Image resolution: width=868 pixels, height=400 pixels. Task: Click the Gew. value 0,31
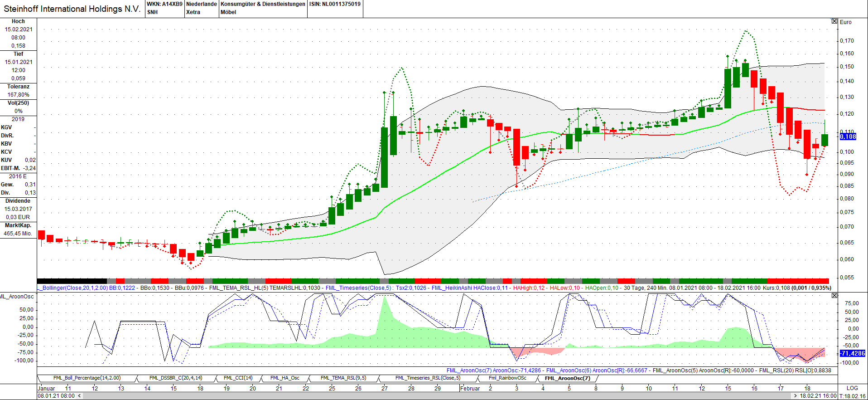point(30,185)
